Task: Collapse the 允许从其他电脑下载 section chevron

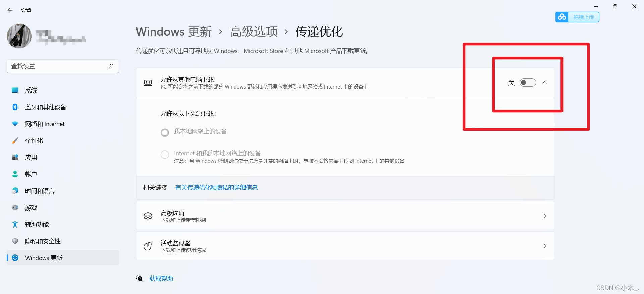Action: [x=545, y=82]
